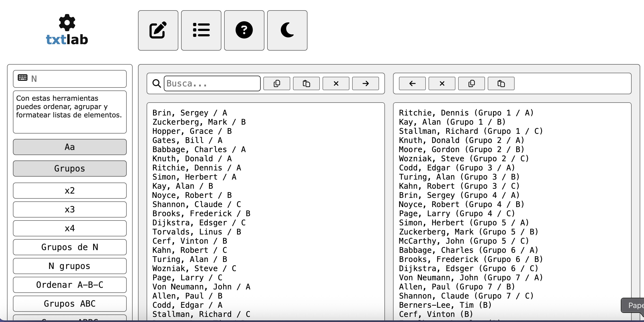Viewport: 644px width, 322px height.
Task: Open the list view toolbar button
Action: tap(201, 30)
